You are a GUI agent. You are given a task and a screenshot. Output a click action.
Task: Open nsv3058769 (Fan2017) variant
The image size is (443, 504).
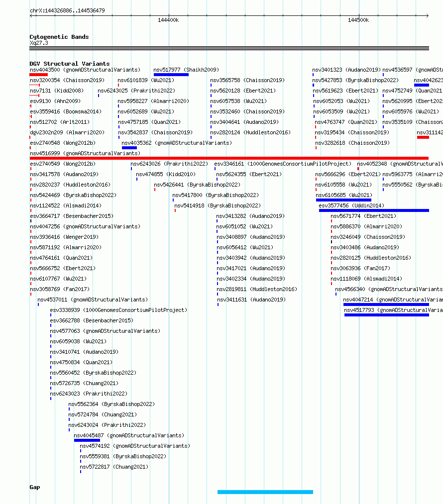tap(60, 289)
